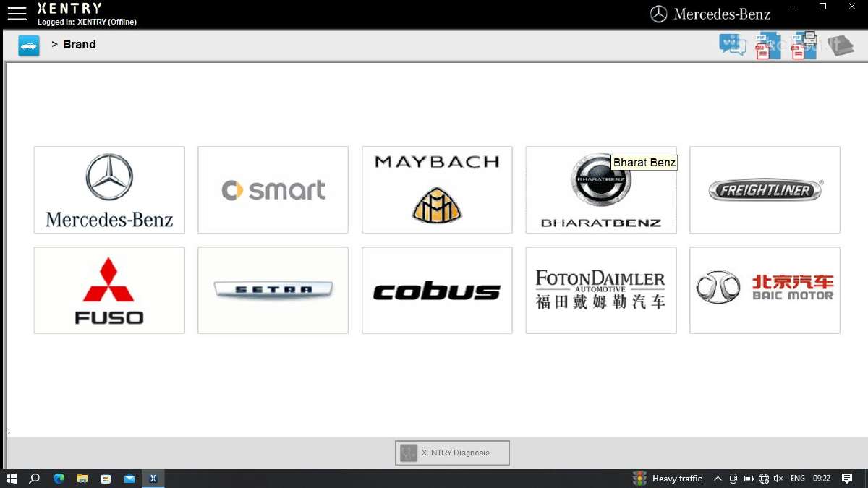This screenshot has width=868, height=488.
Task: Click the Logged in: XENTRY (Offline) text
Action: coord(87,22)
